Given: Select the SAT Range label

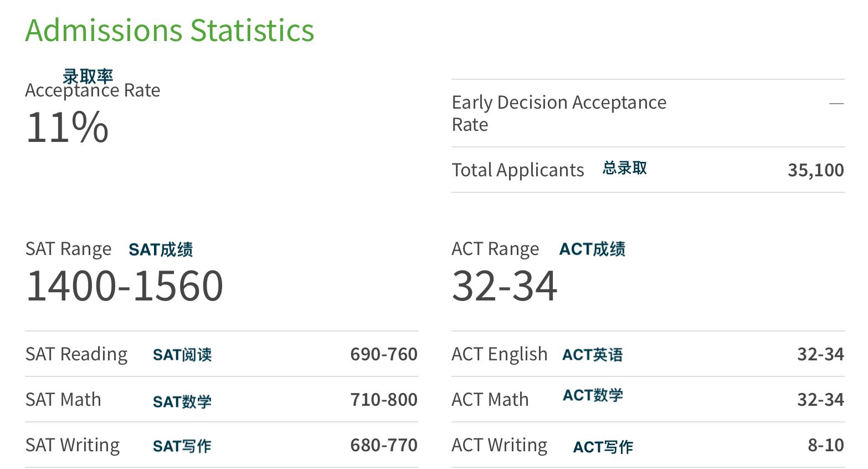Looking at the screenshot, I should pos(68,249).
